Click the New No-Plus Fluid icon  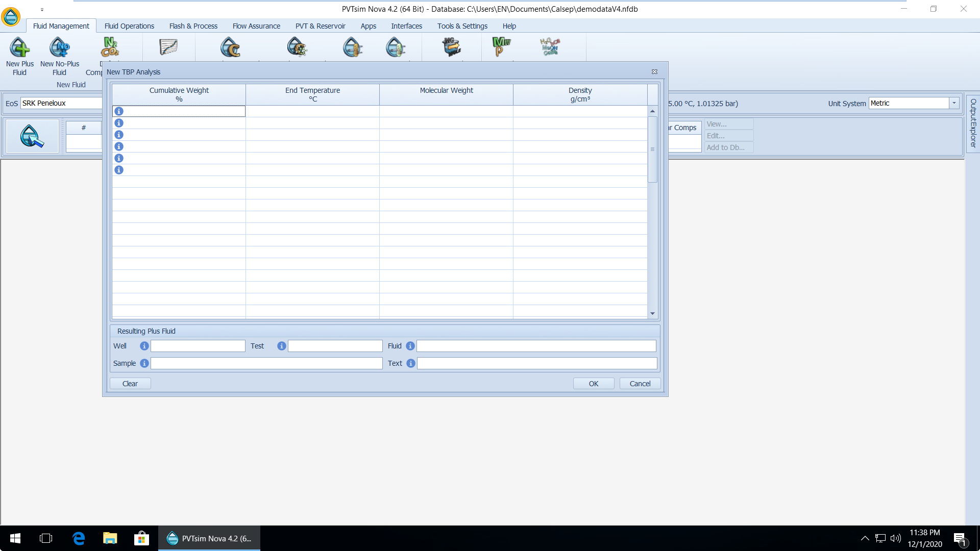[x=60, y=47]
